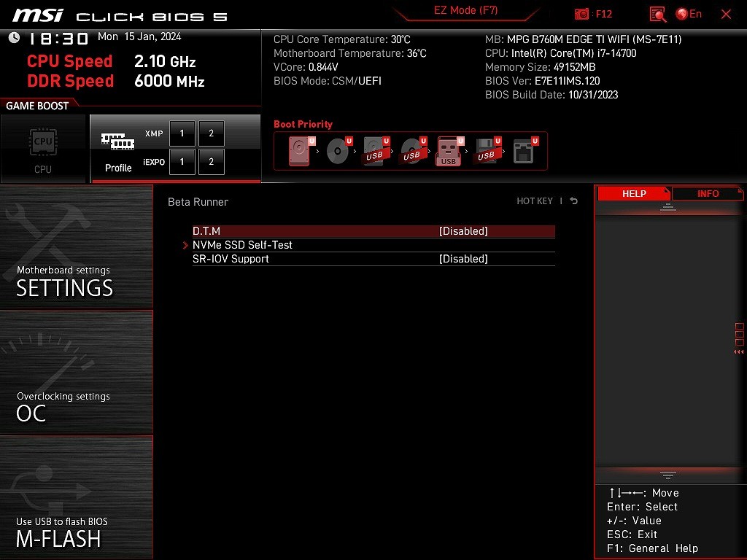Select SR-IOV Support row
The height and width of the screenshot is (560, 747).
click(373, 259)
